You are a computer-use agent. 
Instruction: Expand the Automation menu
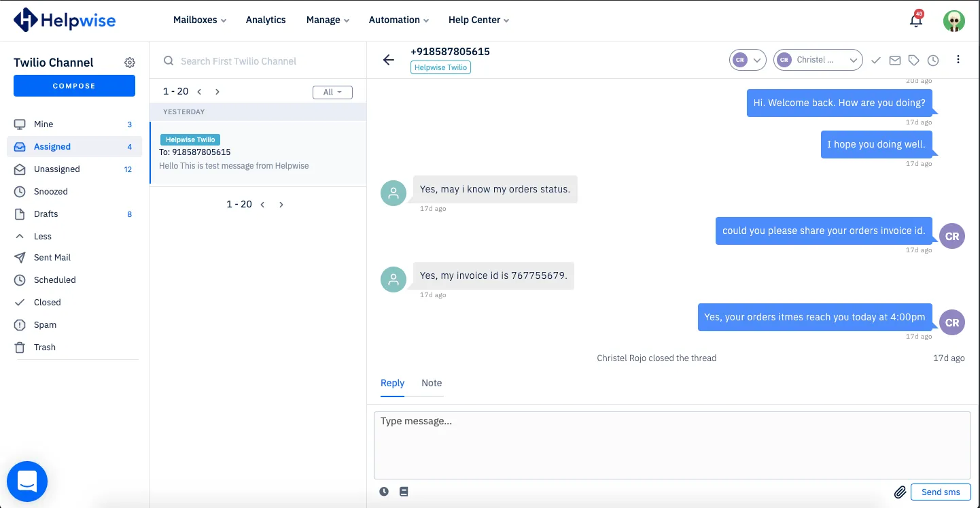pyautogui.click(x=399, y=20)
